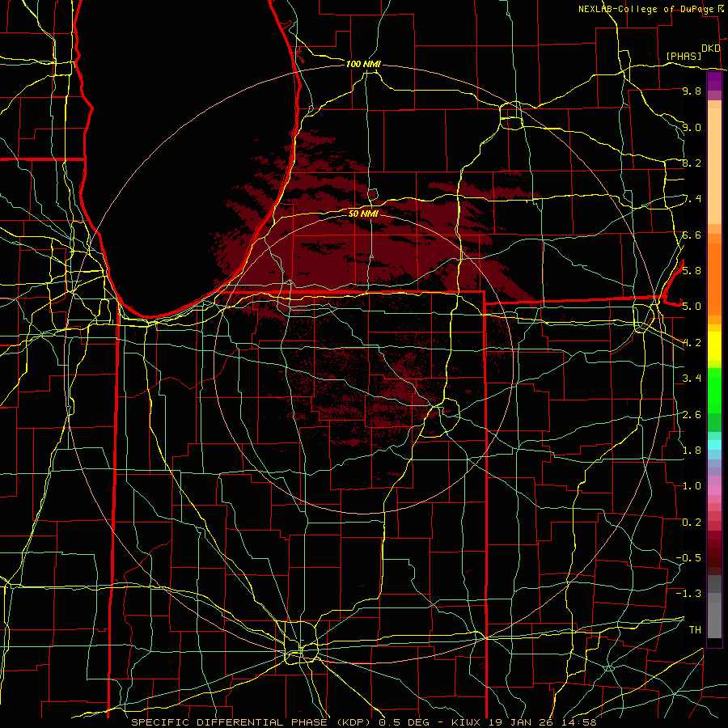Click the pink segment of color bar
The image size is (728, 728).
click(x=714, y=490)
